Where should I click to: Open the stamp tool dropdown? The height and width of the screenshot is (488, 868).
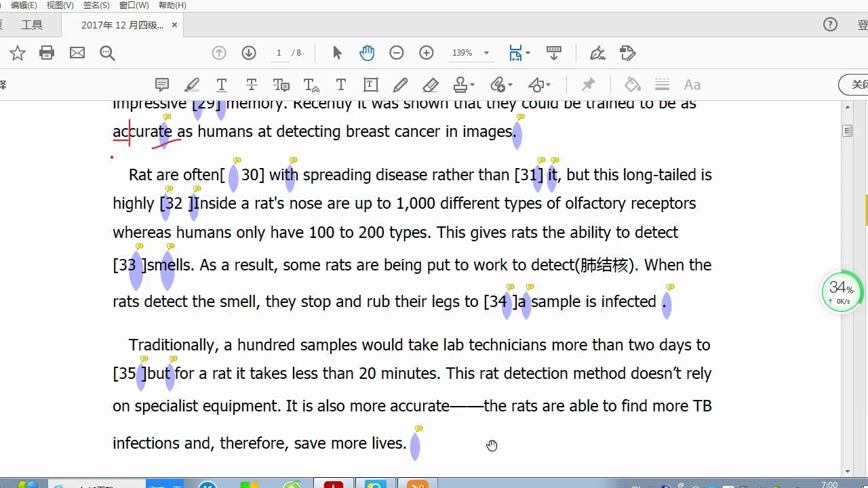pos(464,85)
